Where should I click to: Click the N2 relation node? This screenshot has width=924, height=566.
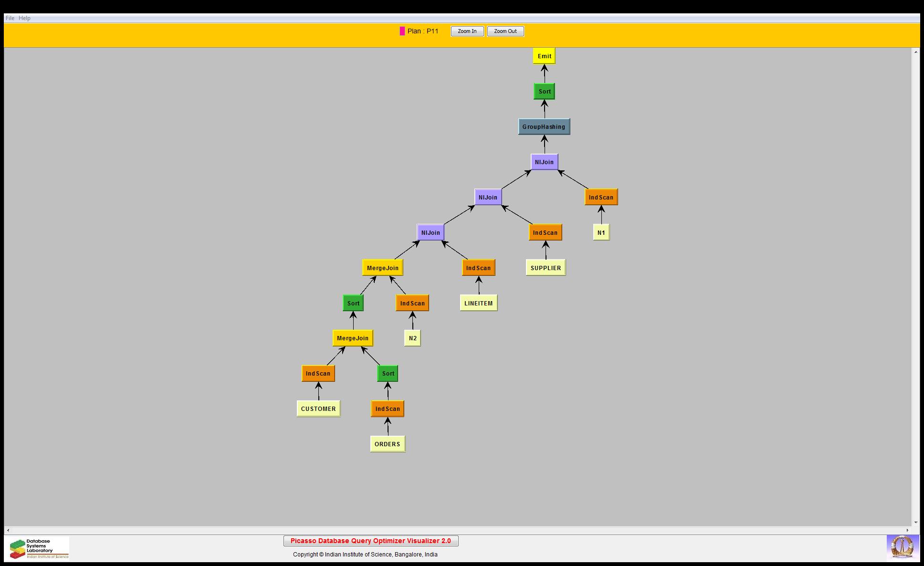coord(412,338)
